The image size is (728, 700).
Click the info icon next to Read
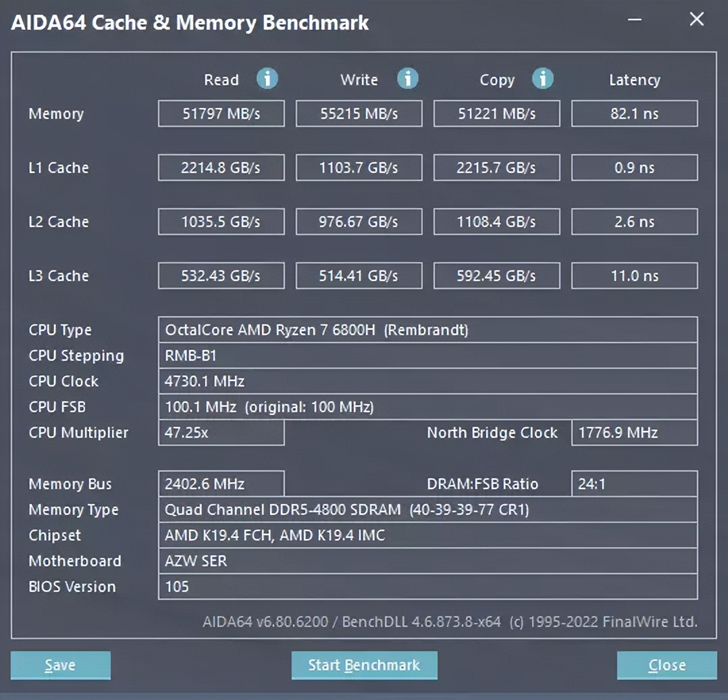point(267,79)
